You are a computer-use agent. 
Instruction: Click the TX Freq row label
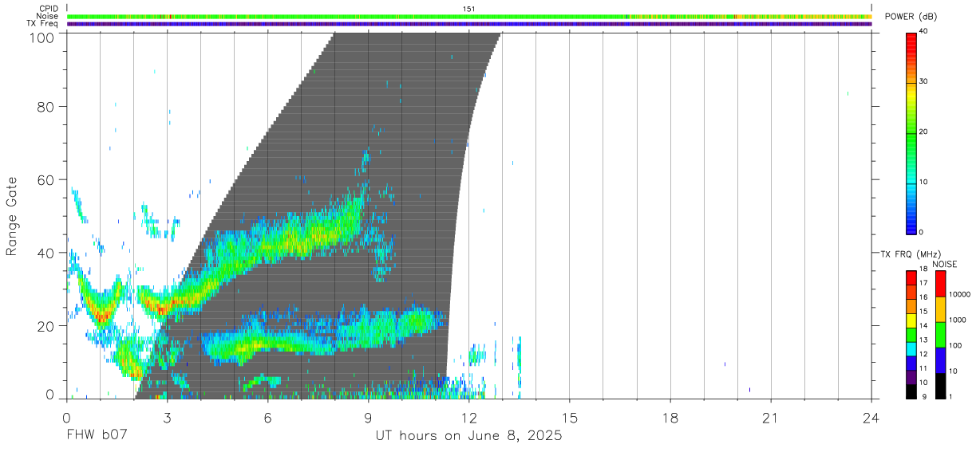click(42, 24)
